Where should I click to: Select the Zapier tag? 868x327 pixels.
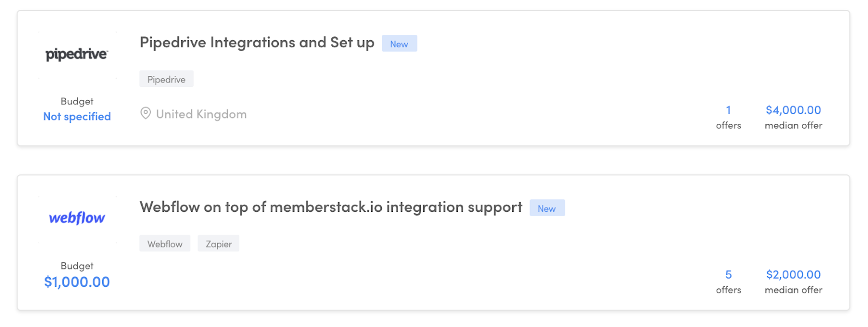pyautogui.click(x=219, y=244)
